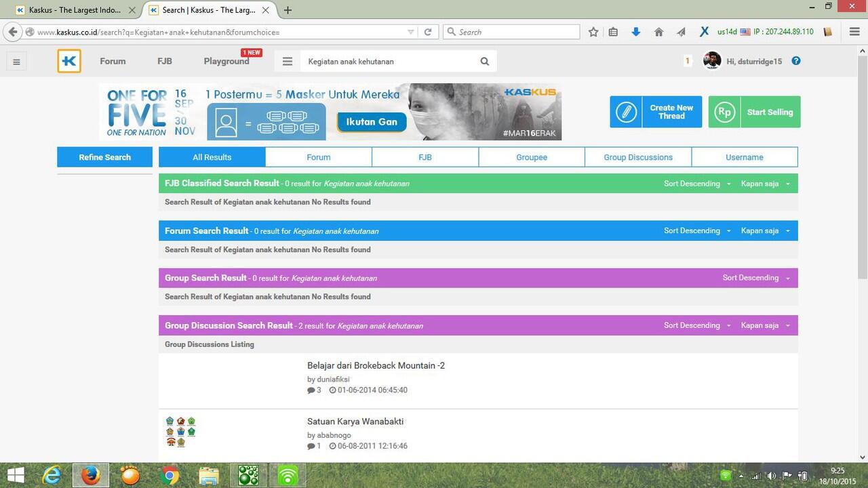This screenshot has width=868, height=488.
Task: Open Group Discussion Sort Descending dropdown
Action: 697,325
